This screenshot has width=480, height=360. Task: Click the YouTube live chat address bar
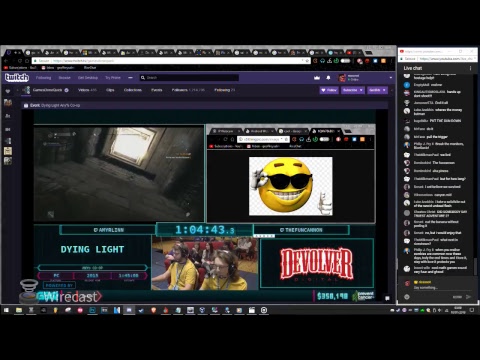[438, 59]
